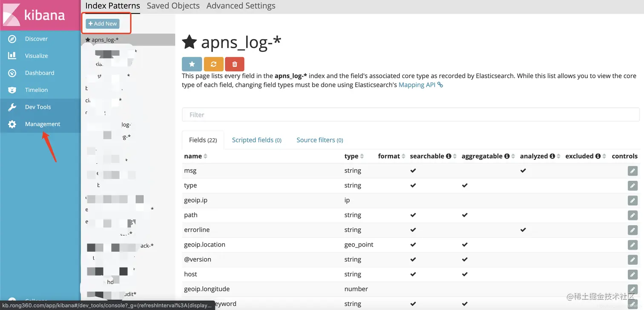Click the @version field name
Screen dimensions: 644x310
tap(198, 259)
